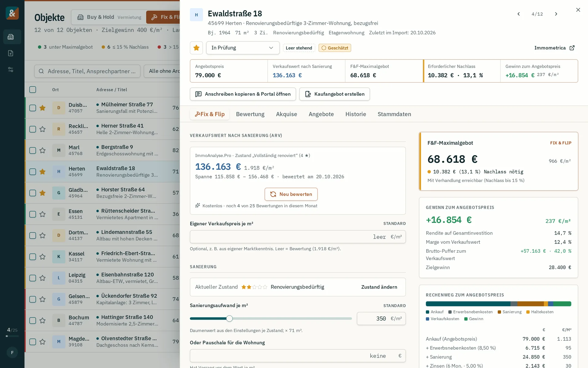
Task: Click 'Anschreiben kopieren & Portal öffnen'
Action: pos(243,94)
